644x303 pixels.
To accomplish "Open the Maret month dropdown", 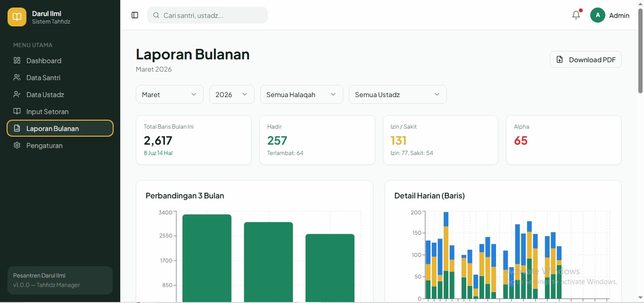I will tap(170, 94).
